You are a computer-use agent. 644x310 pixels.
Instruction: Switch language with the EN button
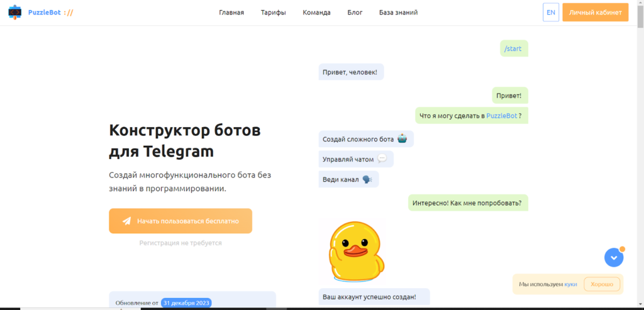click(x=551, y=13)
